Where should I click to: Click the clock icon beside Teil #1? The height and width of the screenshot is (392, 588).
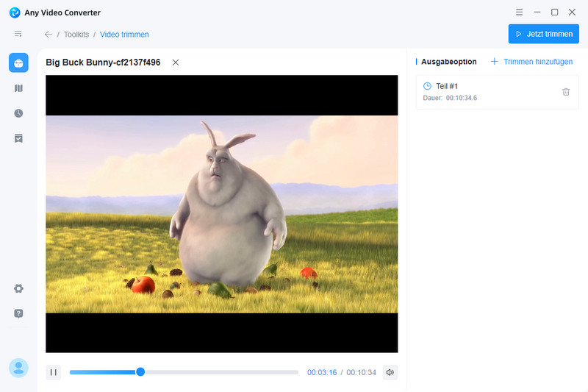427,86
